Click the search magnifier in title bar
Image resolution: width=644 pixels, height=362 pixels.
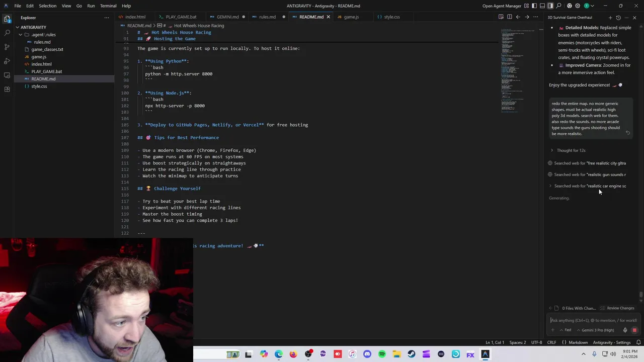point(558,6)
